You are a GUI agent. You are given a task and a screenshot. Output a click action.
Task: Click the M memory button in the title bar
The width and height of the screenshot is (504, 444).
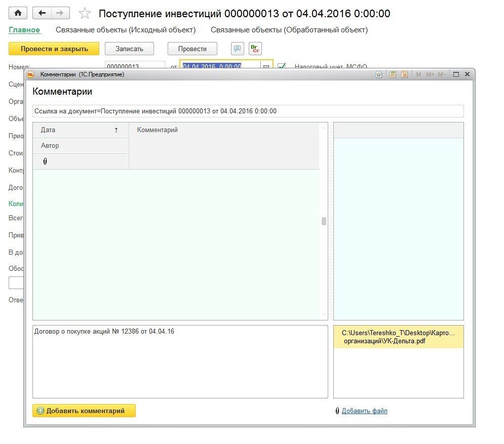click(418, 74)
